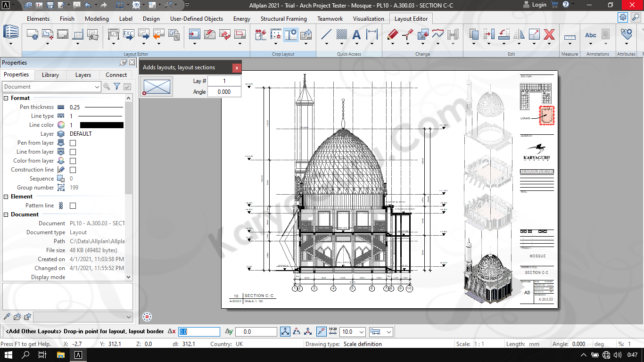Click the Login button in title bar
644x362 pixels.
[534, 5]
